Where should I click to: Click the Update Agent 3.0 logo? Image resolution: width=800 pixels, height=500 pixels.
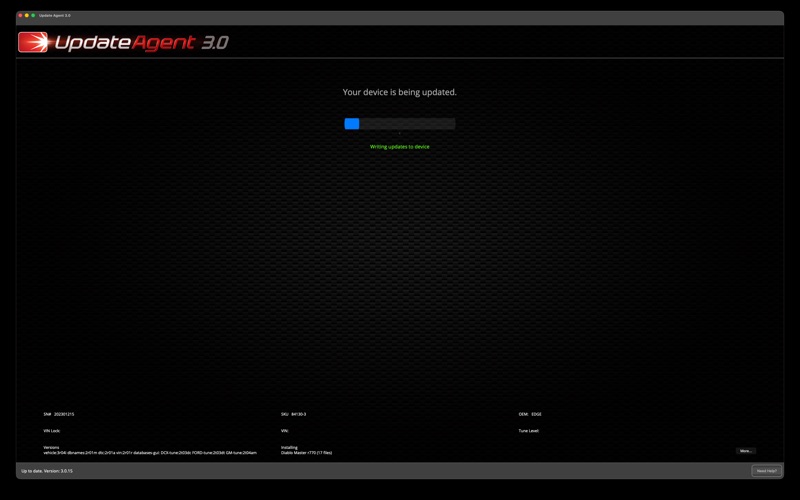point(123,42)
